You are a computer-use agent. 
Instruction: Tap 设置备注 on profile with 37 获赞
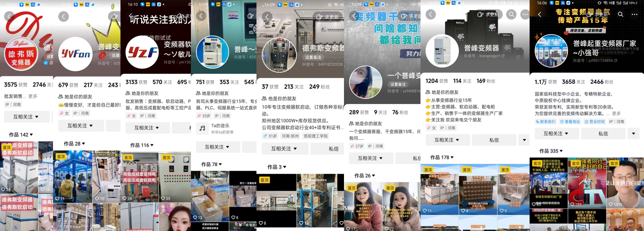tap(313, 57)
